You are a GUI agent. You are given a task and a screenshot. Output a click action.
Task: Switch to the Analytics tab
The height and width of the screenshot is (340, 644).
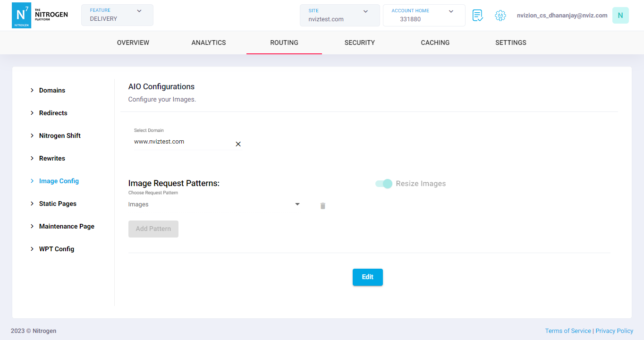209,42
